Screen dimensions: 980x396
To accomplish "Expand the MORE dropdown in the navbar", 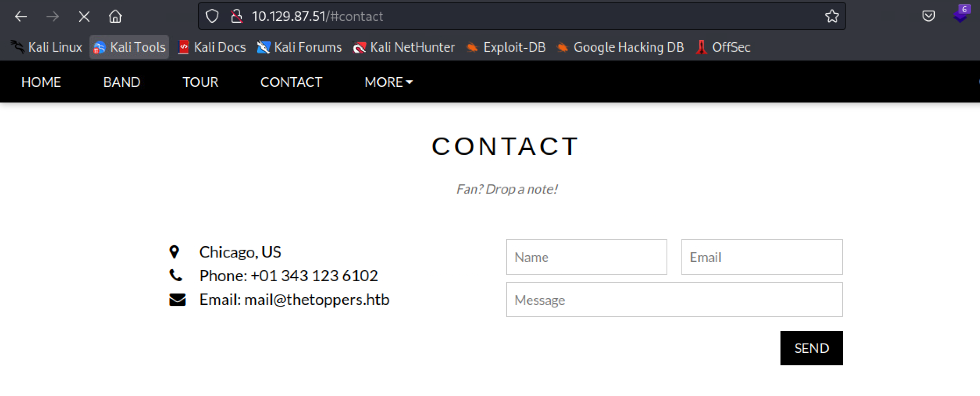I will (x=388, y=82).
